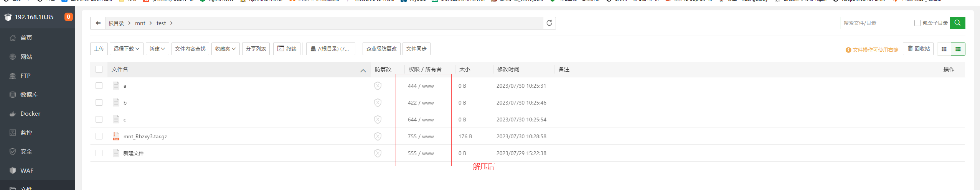
Task: Click the file icon of file c
Action: pyautogui.click(x=116, y=119)
